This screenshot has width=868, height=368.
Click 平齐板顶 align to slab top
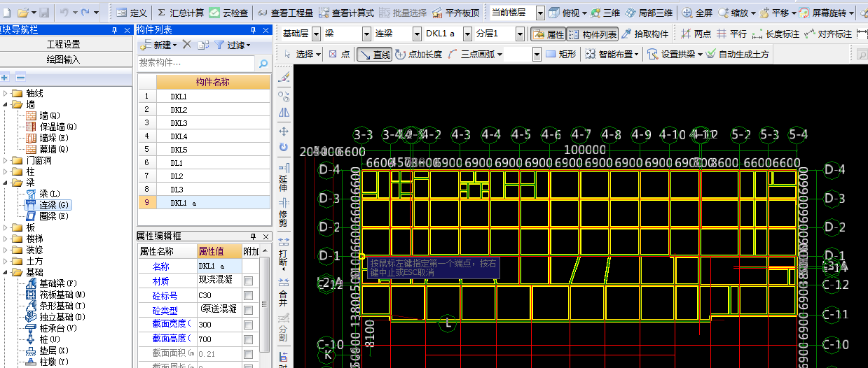click(457, 13)
